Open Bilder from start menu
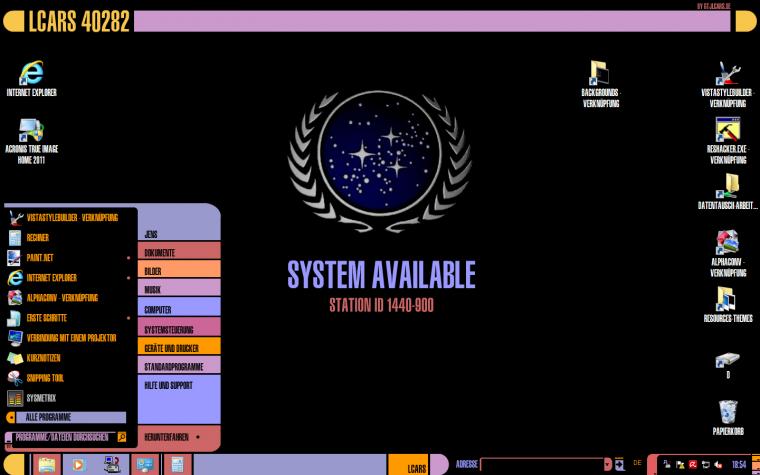The image size is (760, 475). point(179,269)
